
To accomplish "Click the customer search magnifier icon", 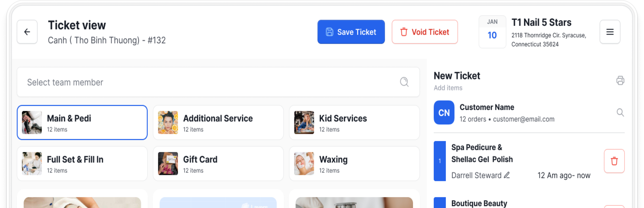I will (x=620, y=112).
